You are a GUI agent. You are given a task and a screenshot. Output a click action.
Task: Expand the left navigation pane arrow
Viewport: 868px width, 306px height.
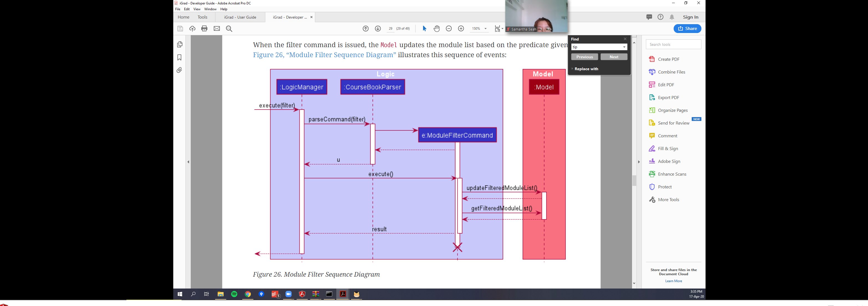[188, 162]
